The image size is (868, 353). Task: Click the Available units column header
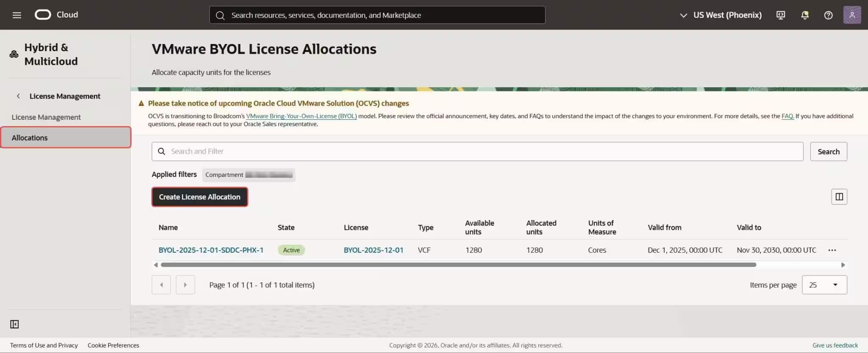coord(479,228)
